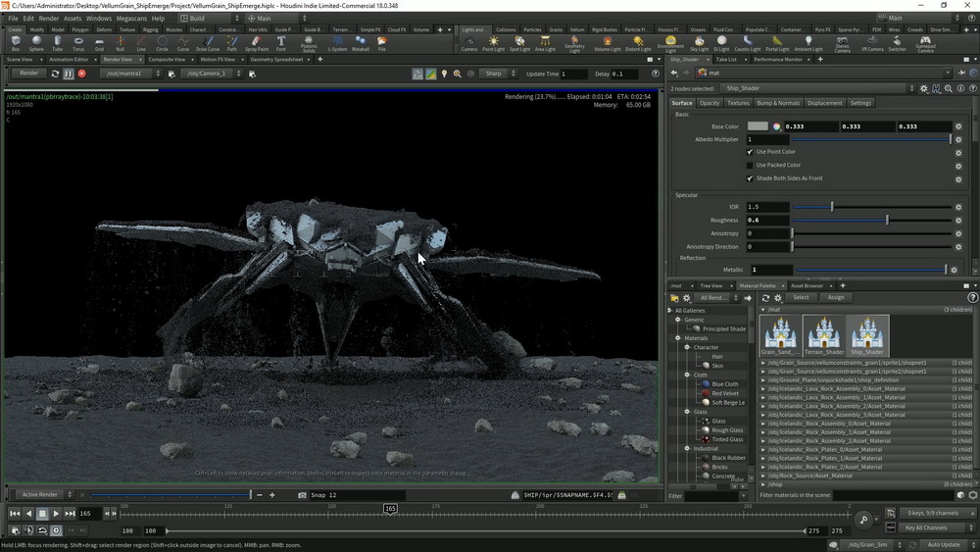Image resolution: width=980 pixels, height=552 pixels.
Task: Add a Point Light
Action: coord(493,43)
